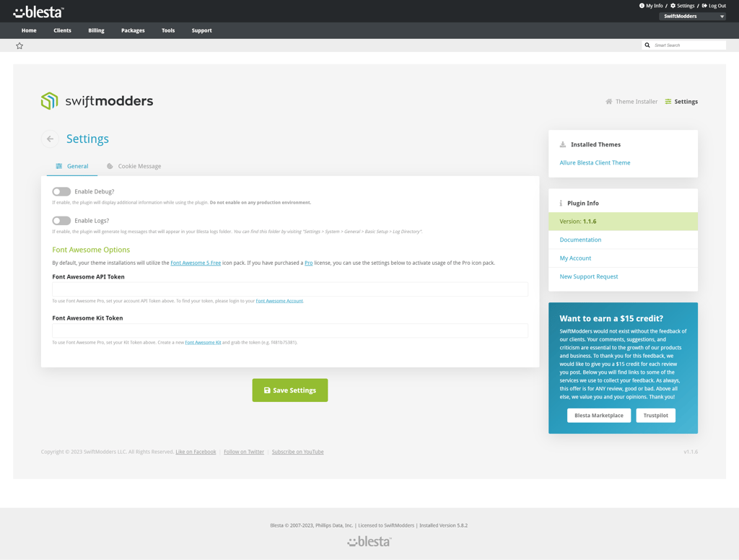Screen dimensions: 739x560
Task: Click the Save Settings button
Action: (290, 390)
